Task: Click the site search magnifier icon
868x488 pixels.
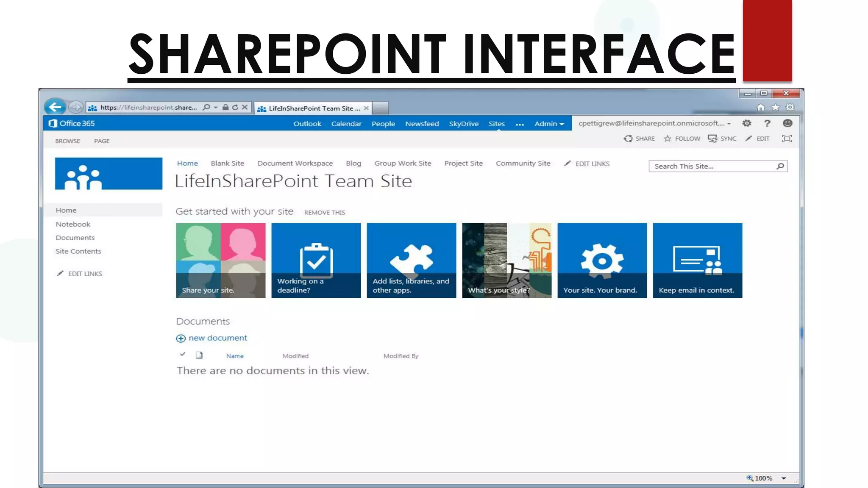Action: pos(780,166)
